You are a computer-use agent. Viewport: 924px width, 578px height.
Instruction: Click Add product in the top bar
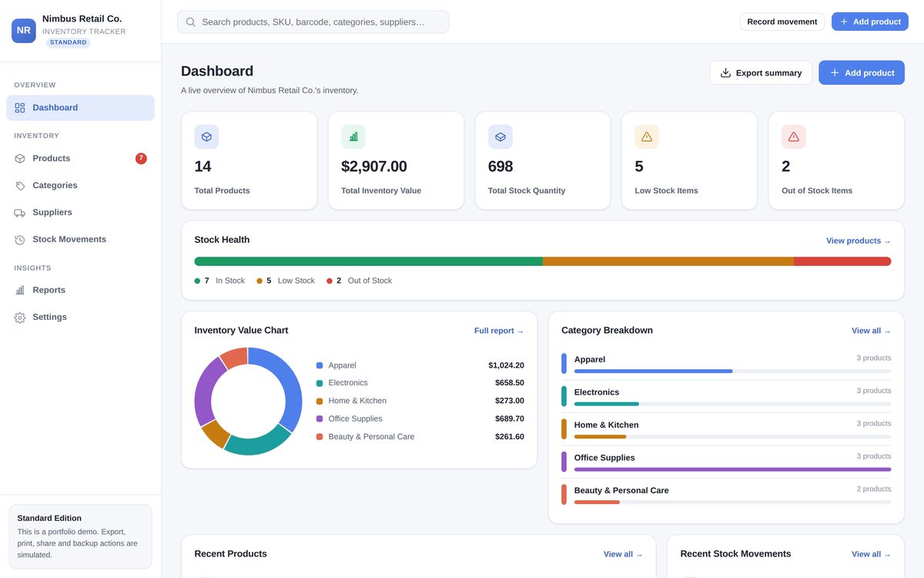[870, 22]
